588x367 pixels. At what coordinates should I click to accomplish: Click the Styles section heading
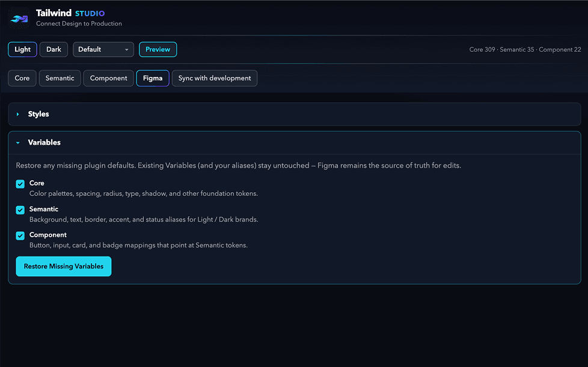38,114
